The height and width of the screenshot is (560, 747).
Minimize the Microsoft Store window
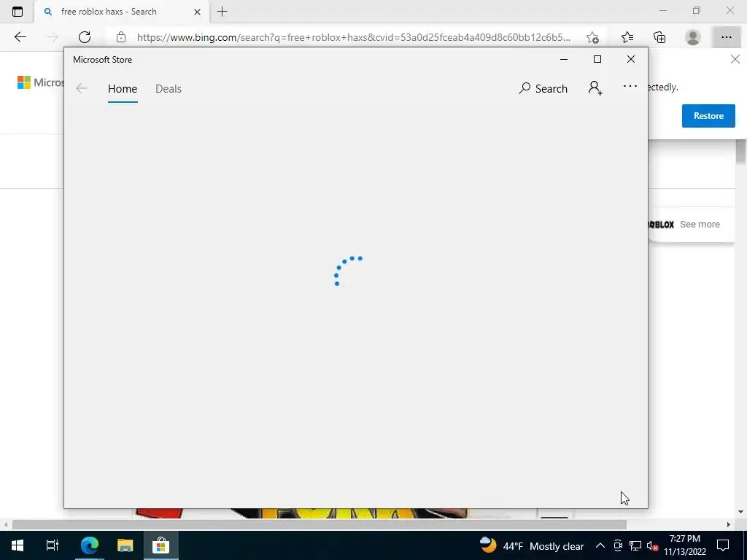[564, 60]
